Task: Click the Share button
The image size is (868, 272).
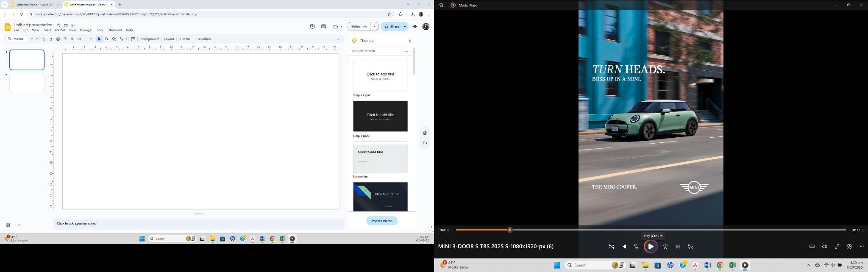Action: point(392,26)
